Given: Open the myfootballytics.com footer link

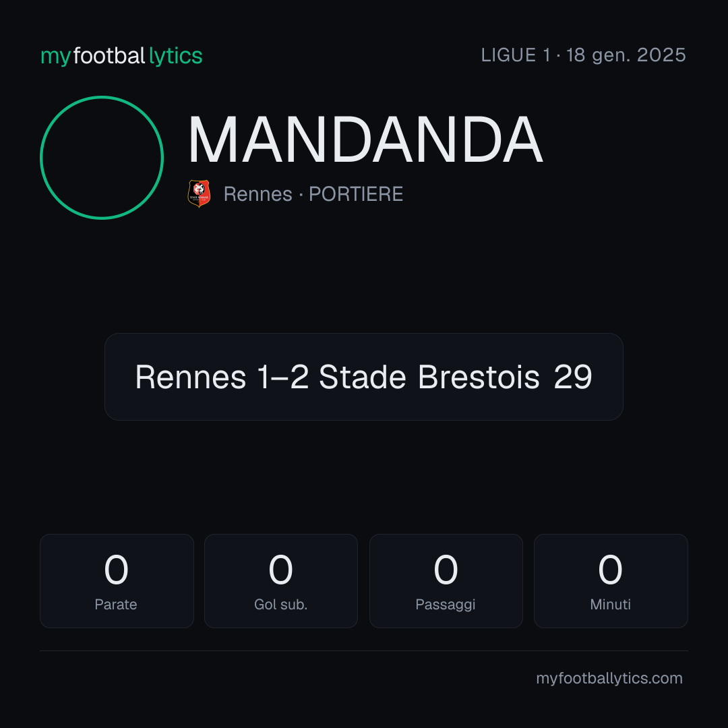Looking at the screenshot, I should [x=609, y=678].
